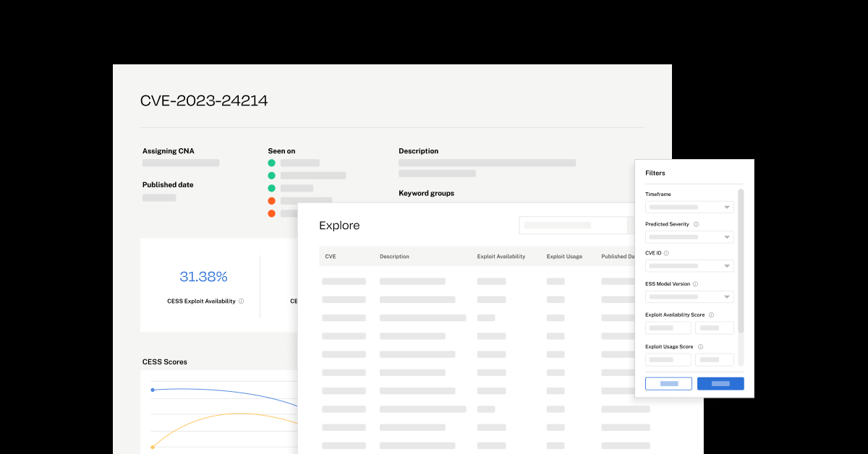Click info icon beside ESS Model Version
This screenshot has height=454, width=868.
(x=696, y=285)
